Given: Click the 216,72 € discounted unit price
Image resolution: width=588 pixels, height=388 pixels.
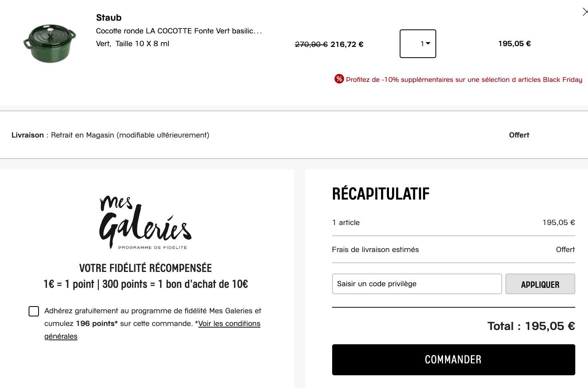Looking at the screenshot, I should coord(347,45).
